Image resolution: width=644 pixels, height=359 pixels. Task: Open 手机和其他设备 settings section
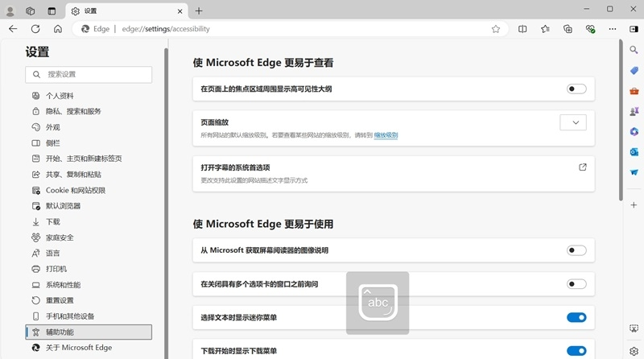(89, 316)
